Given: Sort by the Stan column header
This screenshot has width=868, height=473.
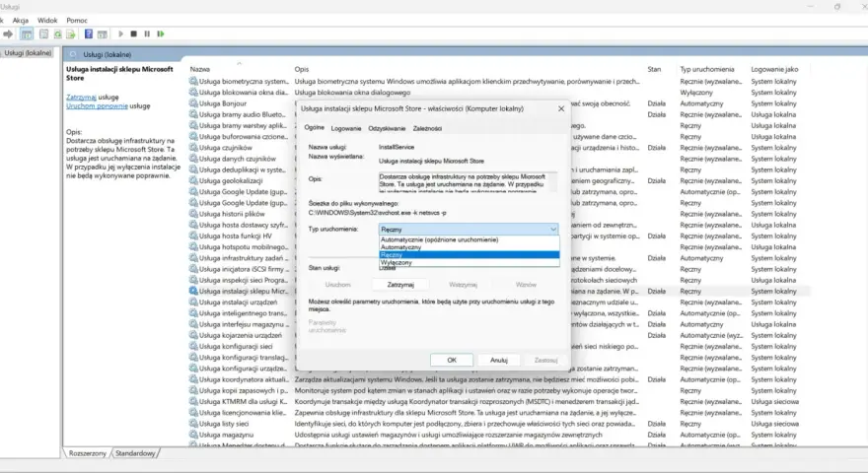Looking at the screenshot, I should [x=654, y=69].
